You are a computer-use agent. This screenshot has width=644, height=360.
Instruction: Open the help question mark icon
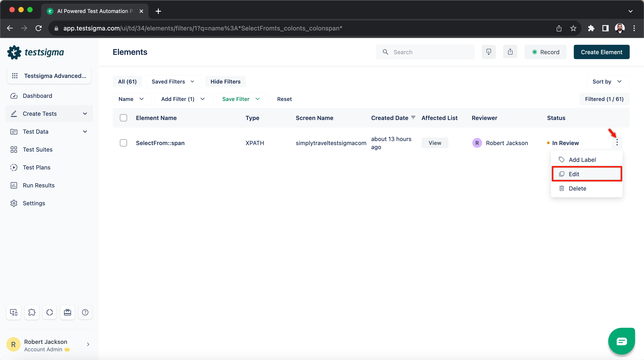coord(85,312)
